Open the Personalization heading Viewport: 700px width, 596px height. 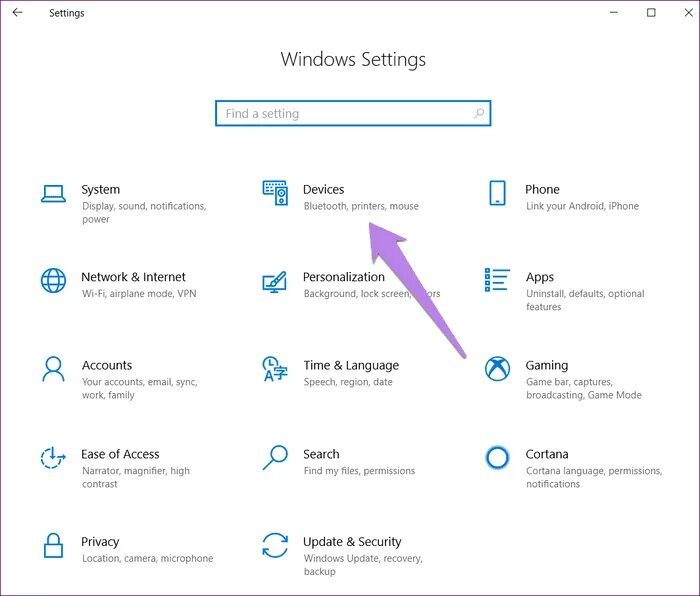click(344, 277)
